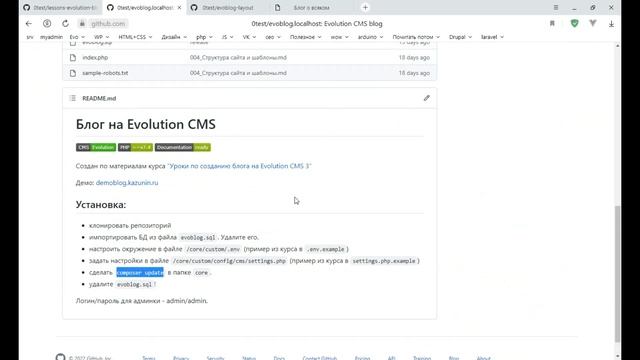Open the Pricing footer link
This screenshot has width=640, height=360.
(362, 358)
